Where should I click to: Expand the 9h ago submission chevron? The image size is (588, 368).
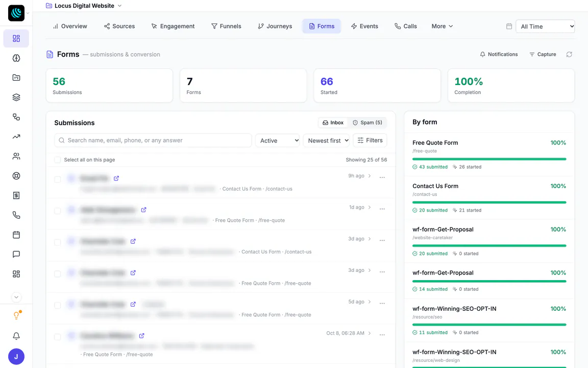pos(370,176)
